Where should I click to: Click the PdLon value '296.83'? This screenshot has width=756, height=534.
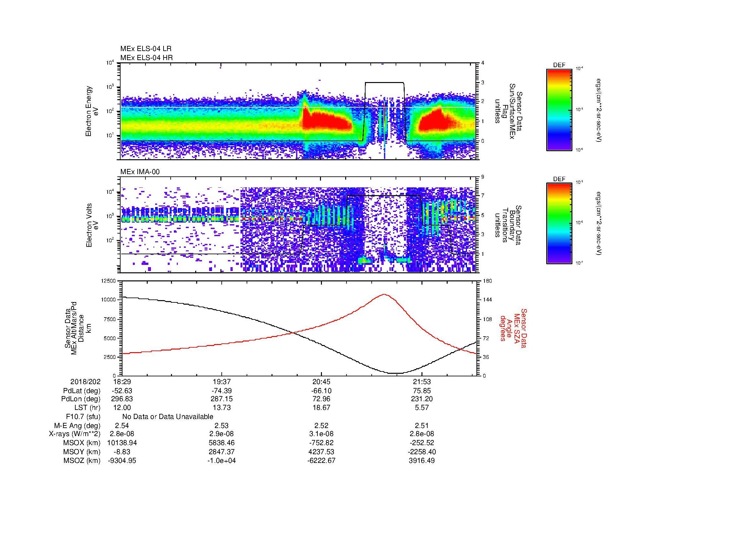point(122,399)
